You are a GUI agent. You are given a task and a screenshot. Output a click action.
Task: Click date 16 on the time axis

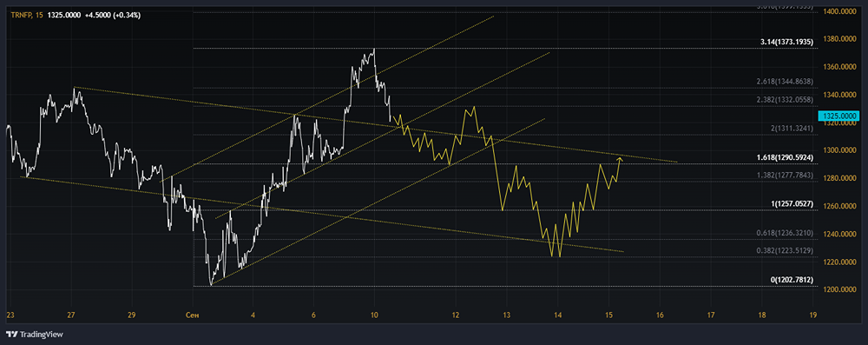coord(660,315)
